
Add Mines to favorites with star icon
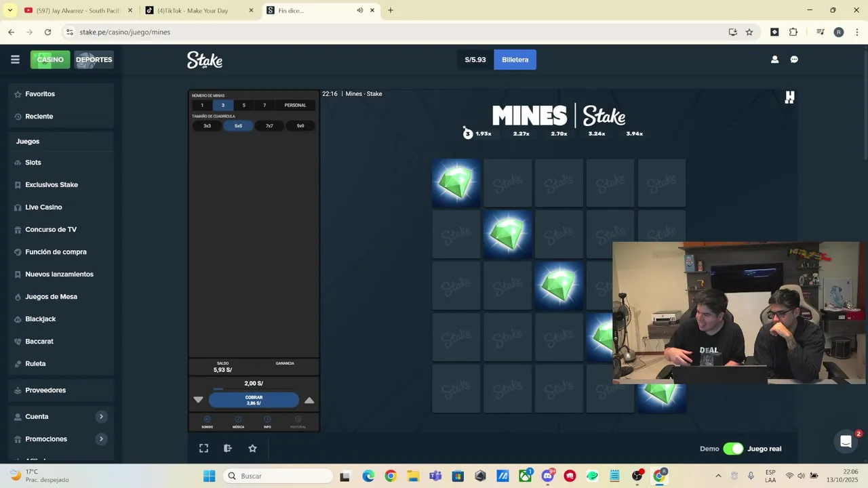coord(252,448)
